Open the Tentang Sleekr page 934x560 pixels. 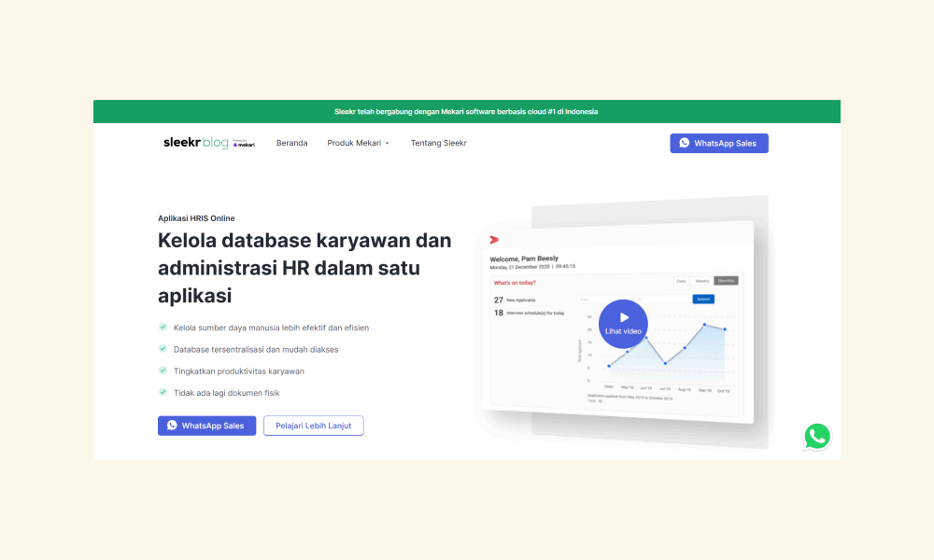click(438, 143)
